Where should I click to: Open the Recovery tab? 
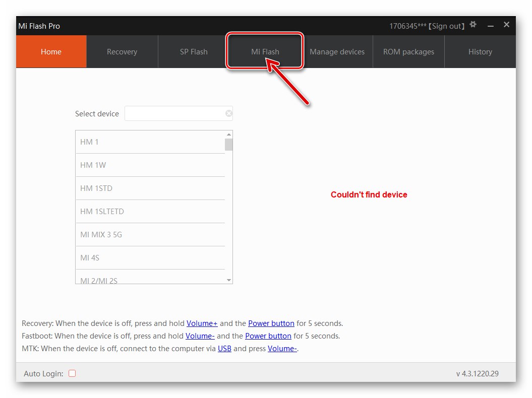click(122, 51)
